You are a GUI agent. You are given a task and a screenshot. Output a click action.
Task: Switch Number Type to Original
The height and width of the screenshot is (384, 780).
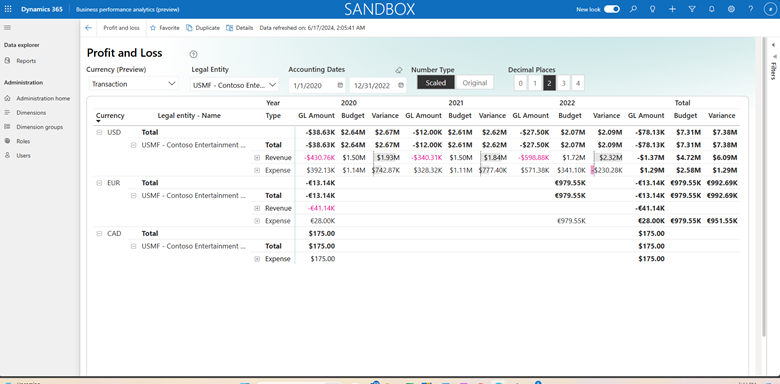475,83
